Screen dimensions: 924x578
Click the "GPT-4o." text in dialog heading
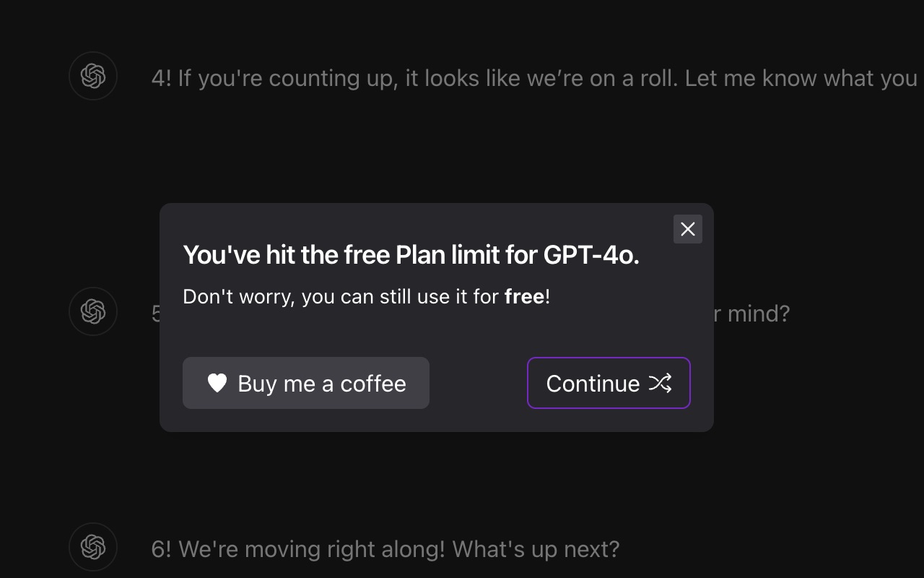590,255
